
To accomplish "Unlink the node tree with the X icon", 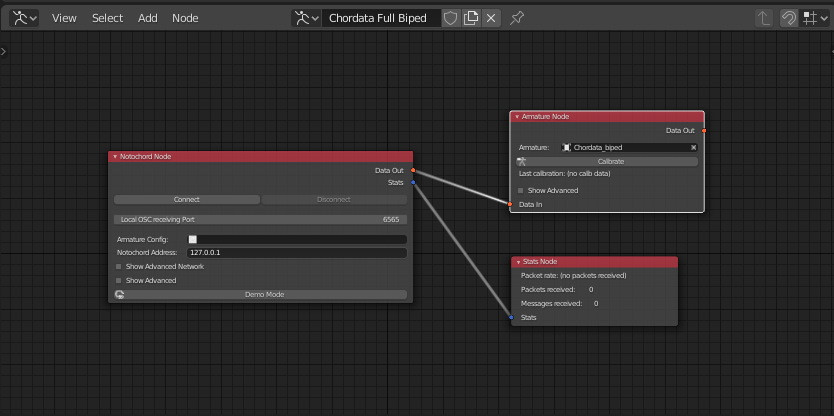I will pos(491,18).
